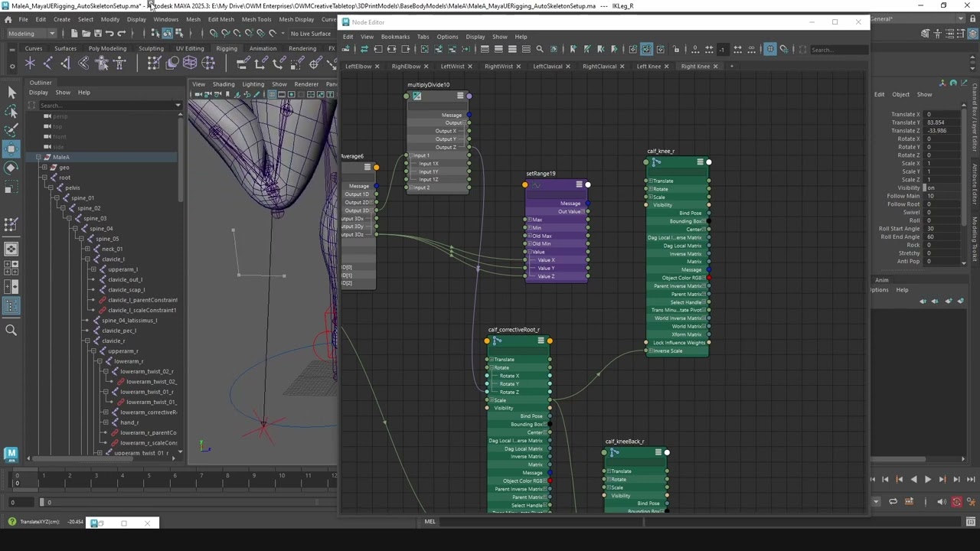This screenshot has height=551, width=980.
Task: Click the Node Editor search magnifier icon
Action: [540, 49]
